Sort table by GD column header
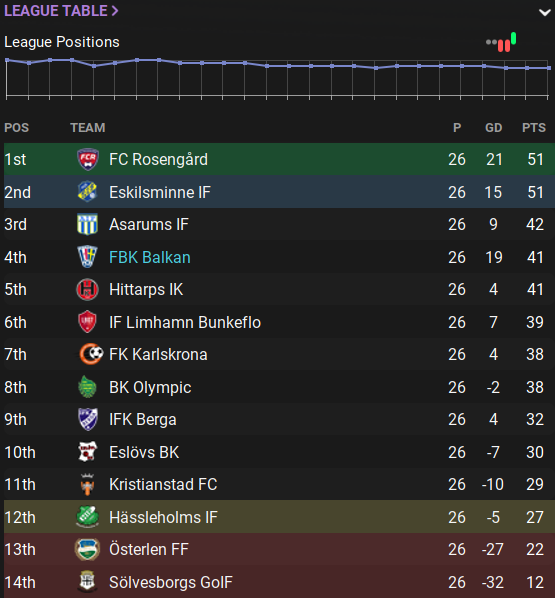The height and width of the screenshot is (598, 555). coord(493,128)
